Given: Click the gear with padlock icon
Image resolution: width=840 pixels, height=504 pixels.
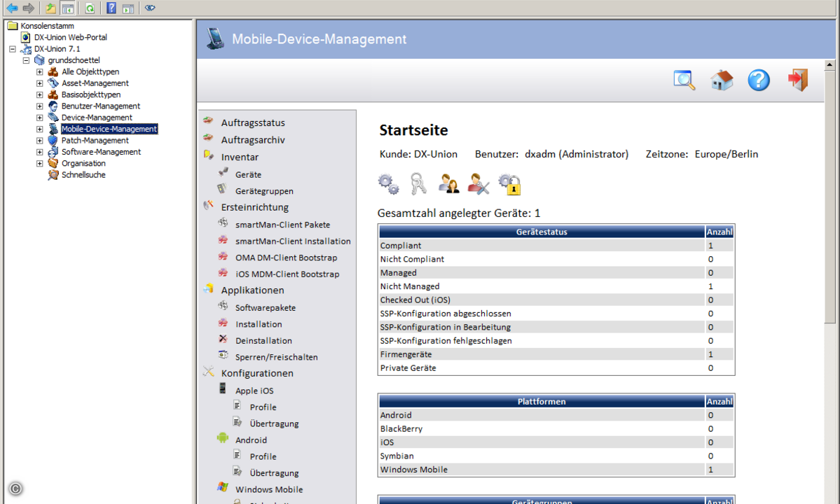Looking at the screenshot, I should [509, 185].
